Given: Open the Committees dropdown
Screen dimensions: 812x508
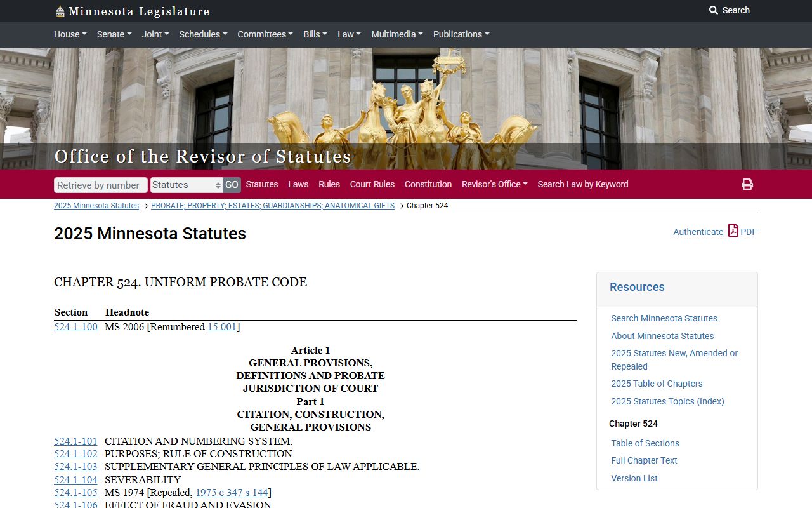Looking at the screenshot, I should tap(265, 34).
